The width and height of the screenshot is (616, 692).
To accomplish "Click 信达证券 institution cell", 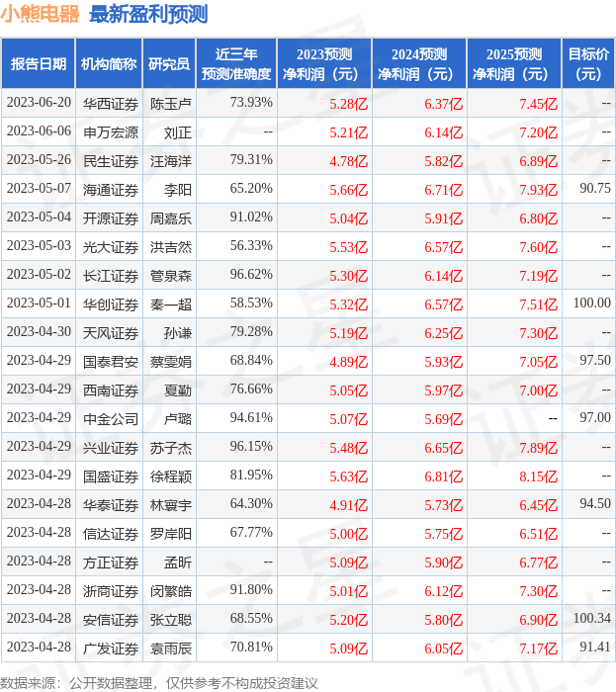I will coord(111,534).
